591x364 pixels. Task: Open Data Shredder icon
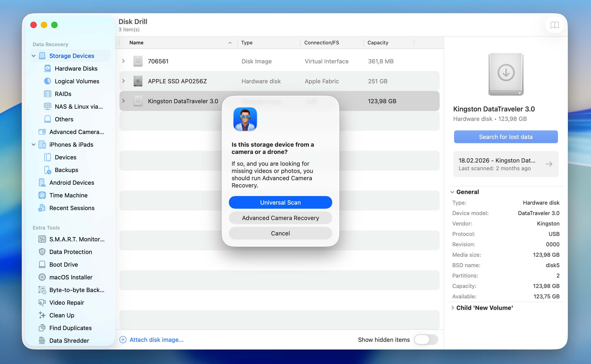click(x=42, y=341)
